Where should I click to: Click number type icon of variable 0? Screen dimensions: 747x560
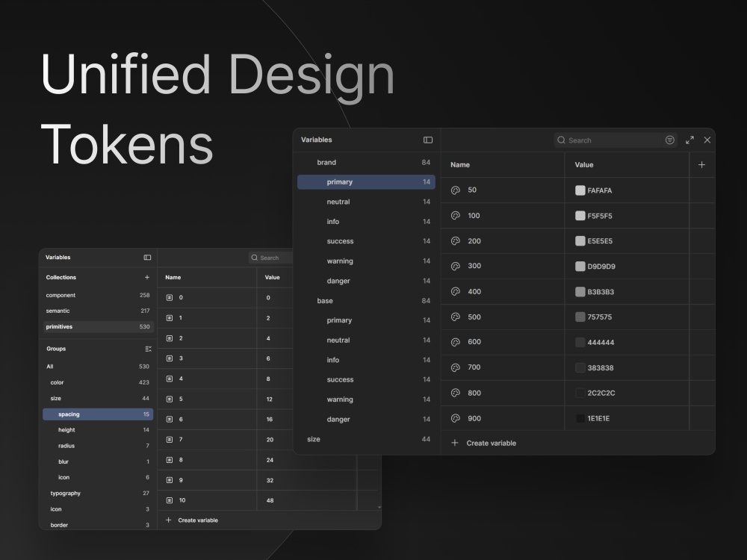[x=169, y=298]
